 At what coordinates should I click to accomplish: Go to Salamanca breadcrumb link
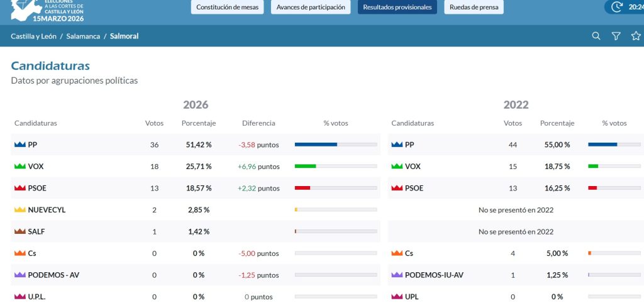[x=83, y=36]
